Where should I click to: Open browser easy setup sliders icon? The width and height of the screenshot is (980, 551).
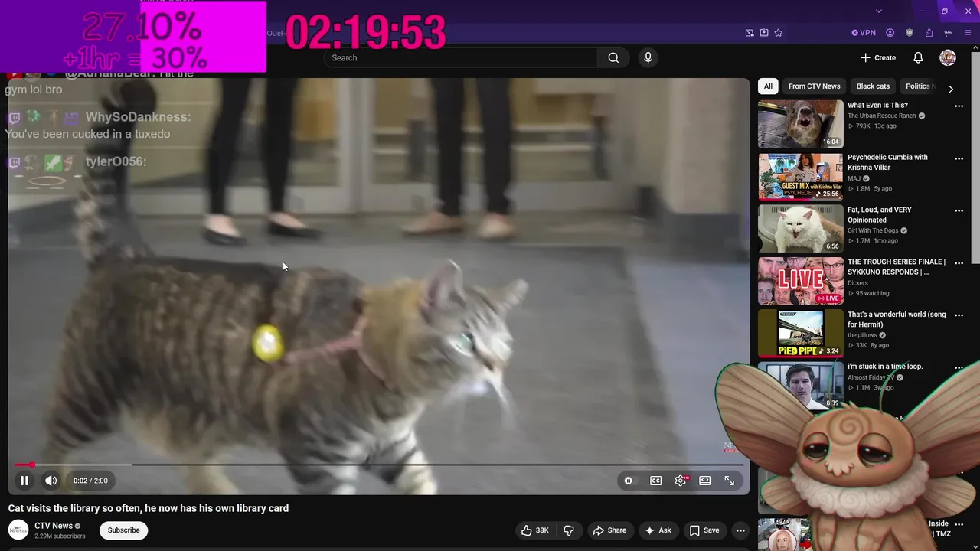[949, 33]
